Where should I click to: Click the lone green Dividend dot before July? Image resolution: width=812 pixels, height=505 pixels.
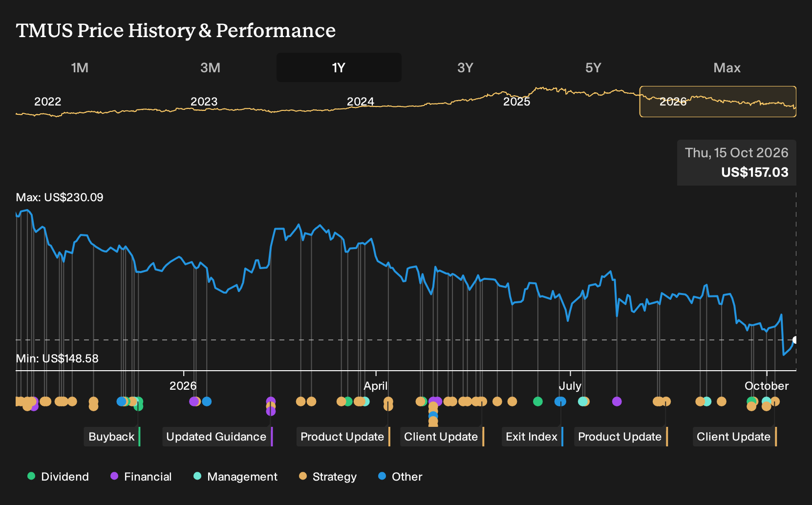coord(538,401)
